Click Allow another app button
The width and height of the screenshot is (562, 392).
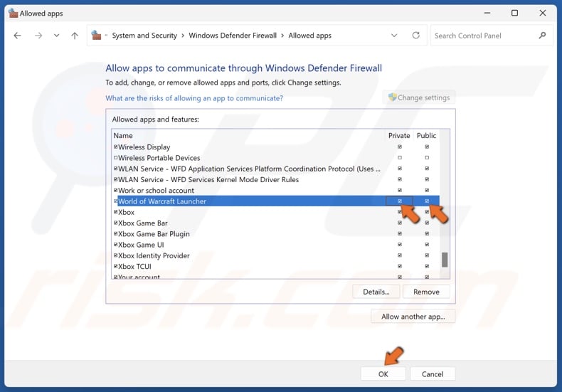413,317
